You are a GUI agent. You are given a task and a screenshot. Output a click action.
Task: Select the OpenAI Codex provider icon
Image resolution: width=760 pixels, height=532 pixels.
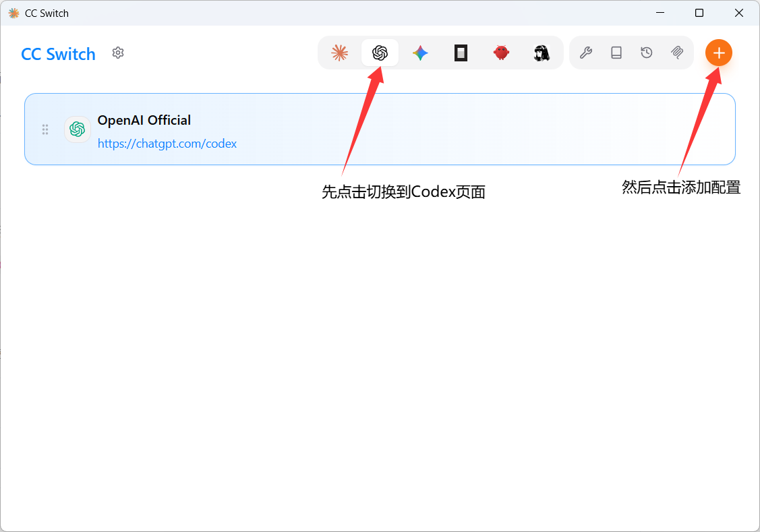380,52
